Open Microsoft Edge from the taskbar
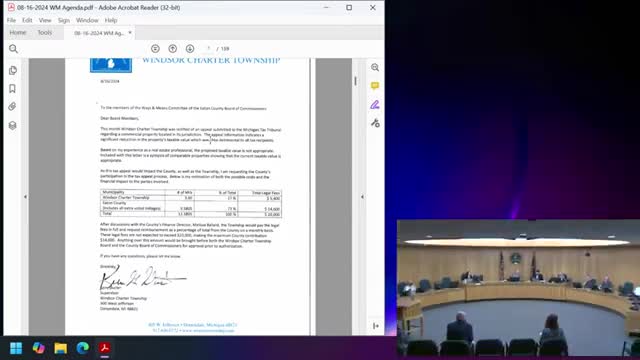Image resolution: width=640 pixels, height=360 pixels. point(82,348)
